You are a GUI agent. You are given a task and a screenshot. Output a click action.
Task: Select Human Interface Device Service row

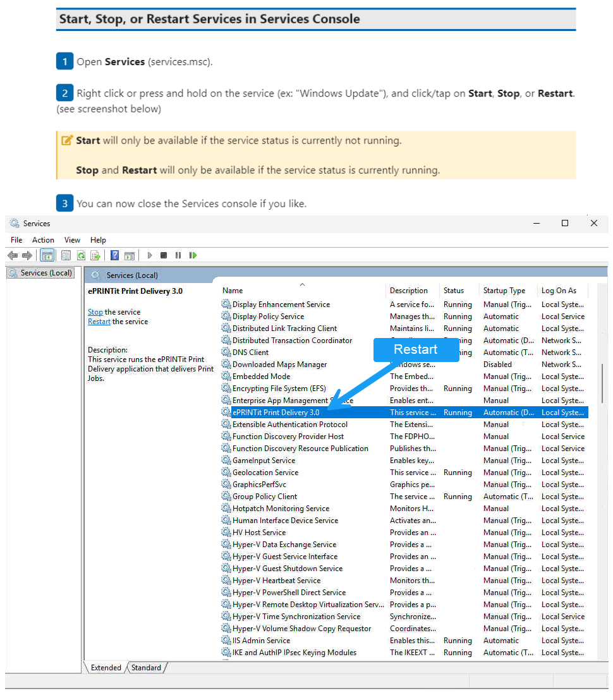click(x=404, y=521)
